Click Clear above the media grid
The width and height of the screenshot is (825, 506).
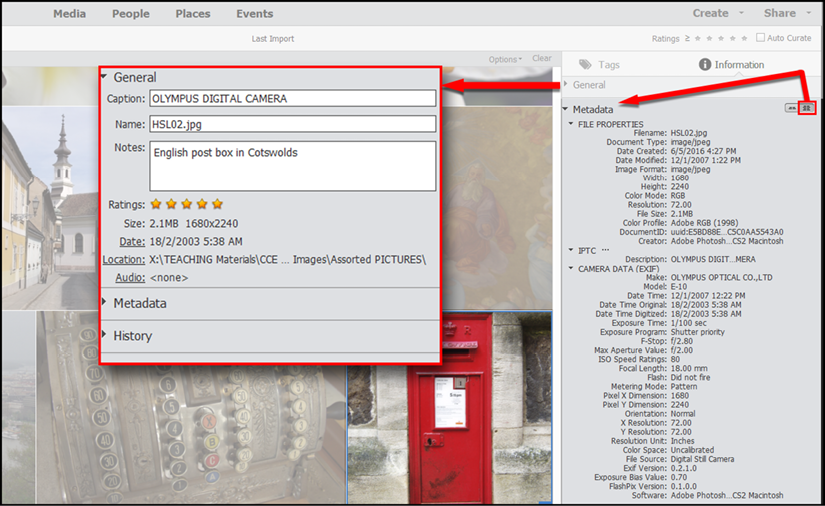(x=542, y=58)
